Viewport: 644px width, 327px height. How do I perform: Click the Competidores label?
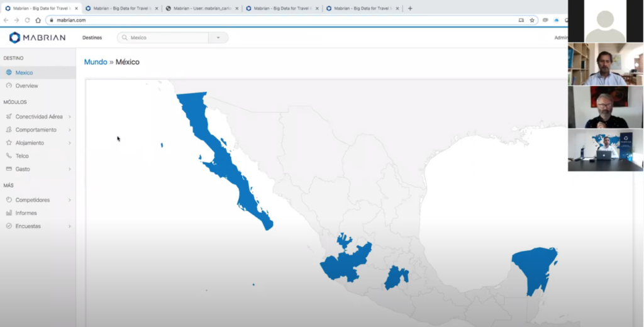[x=33, y=200]
